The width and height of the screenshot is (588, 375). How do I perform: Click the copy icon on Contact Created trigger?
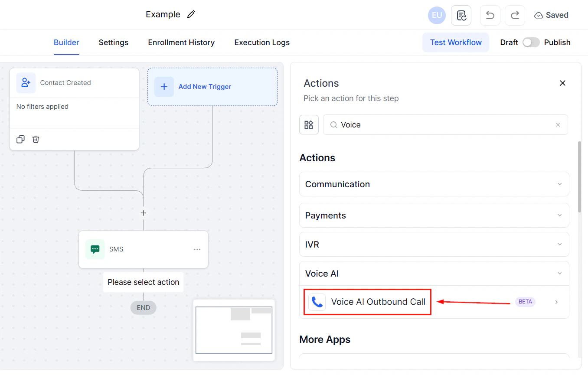pyautogui.click(x=20, y=139)
